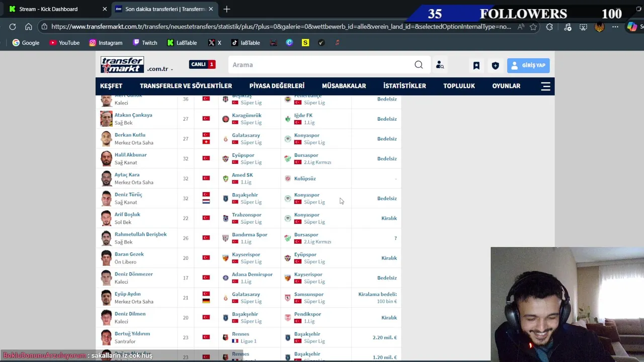The width and height of the screenshot is (644, 362).
Task: Open player Baran Gezek profile
Action: [x=129, y=254]
